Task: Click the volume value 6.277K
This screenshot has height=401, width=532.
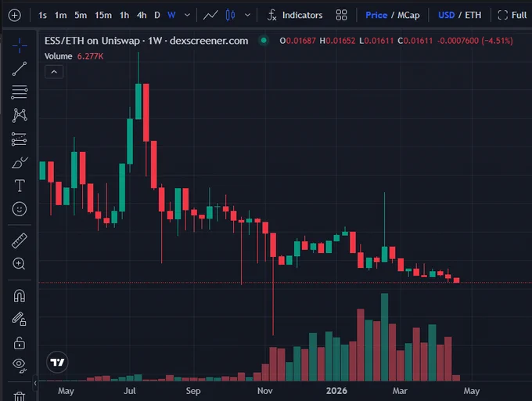Action: point(90,56)
